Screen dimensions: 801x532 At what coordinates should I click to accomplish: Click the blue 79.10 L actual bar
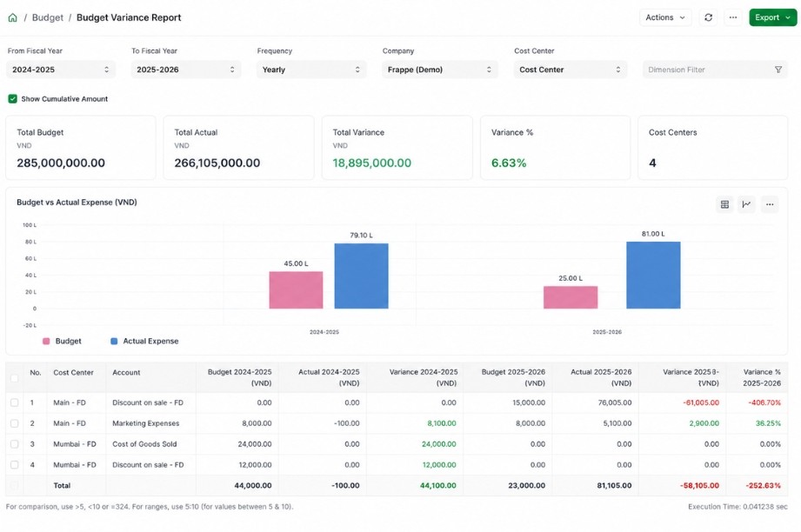tap(361, 276)
